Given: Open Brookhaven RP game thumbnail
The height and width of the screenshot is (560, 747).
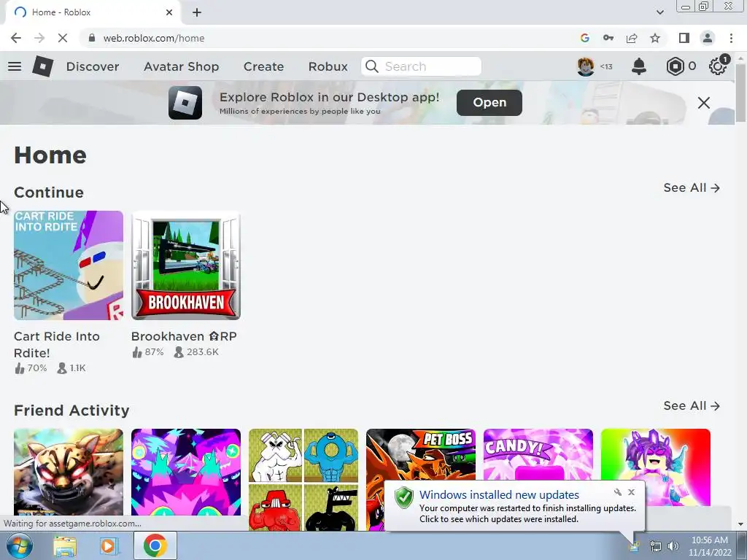Looking at the screenshot, I should 186,265.
